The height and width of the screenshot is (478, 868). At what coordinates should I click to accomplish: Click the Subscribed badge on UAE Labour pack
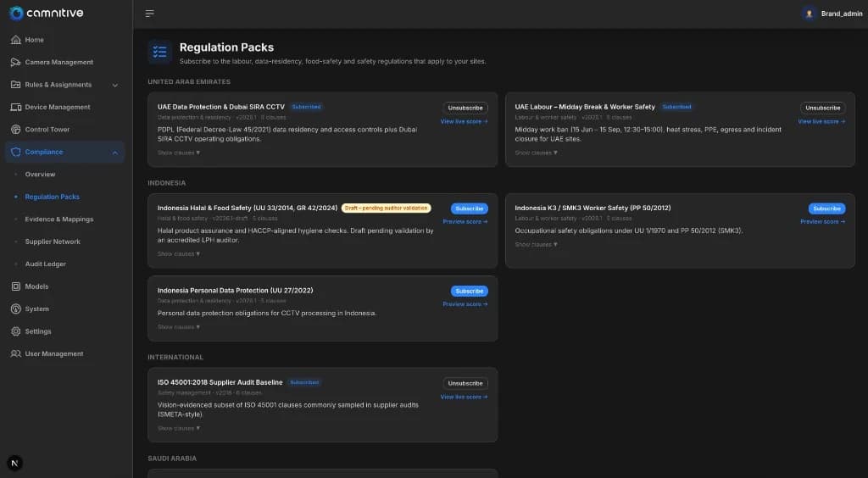tap(676, 107)
